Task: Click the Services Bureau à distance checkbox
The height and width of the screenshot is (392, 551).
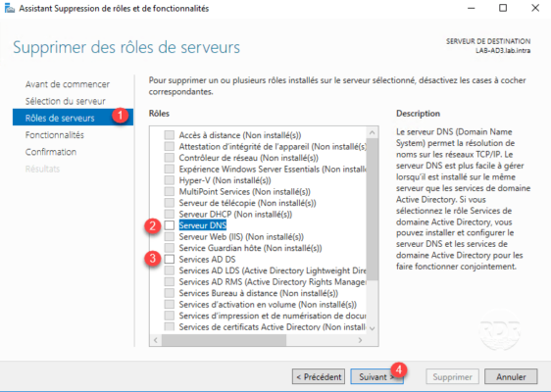Action: (x=170, y=293)
